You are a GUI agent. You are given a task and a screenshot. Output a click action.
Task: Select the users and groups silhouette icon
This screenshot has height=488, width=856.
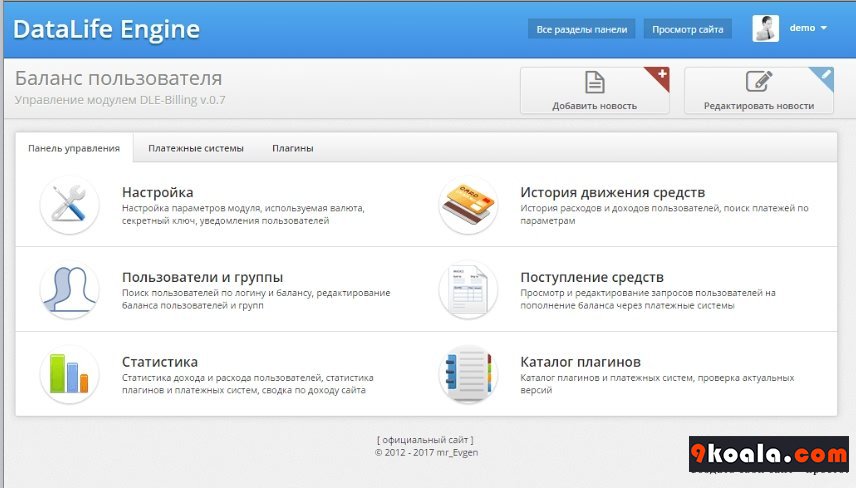click(69, 290)
